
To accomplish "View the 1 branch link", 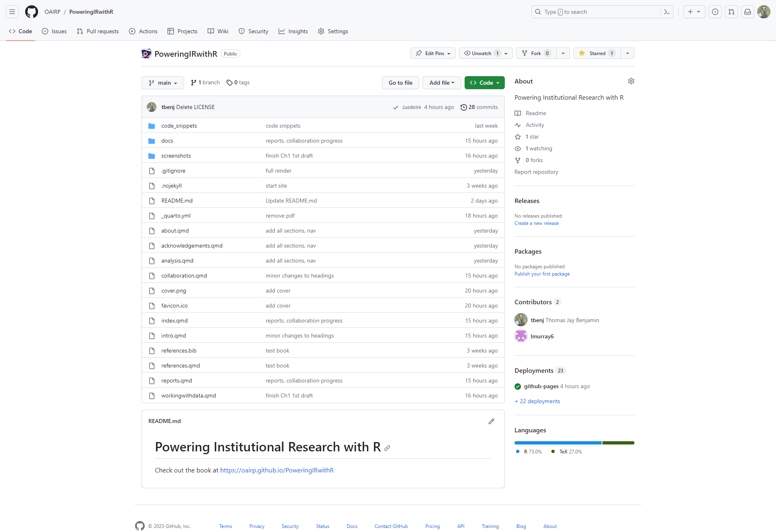I will pos(205,82).
